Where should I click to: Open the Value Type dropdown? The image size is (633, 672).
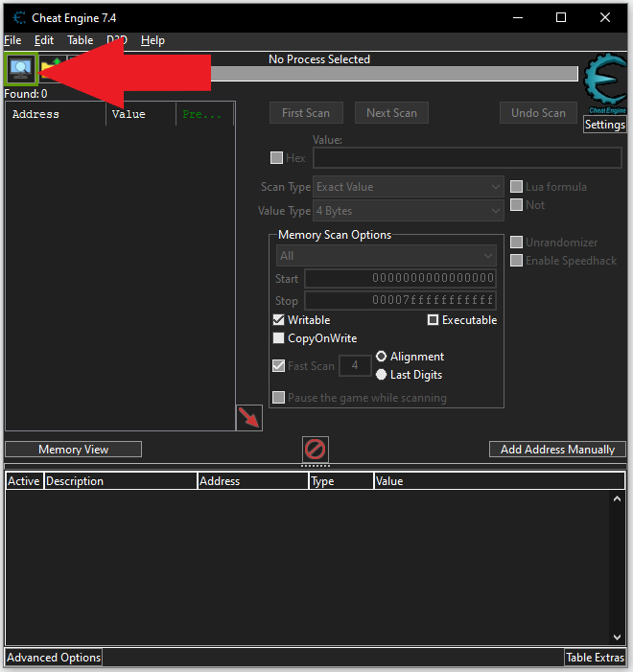[409, 211]
